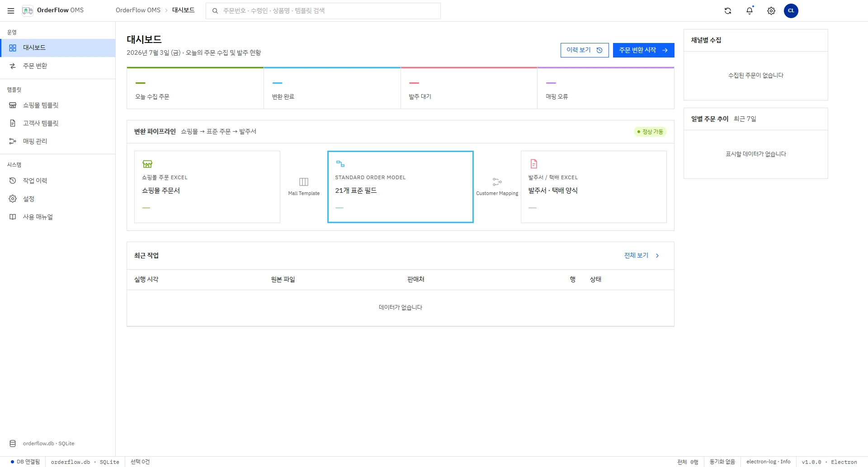Image resolution: width=868 pixels, height=467 pixels.
Task: Click v1.0.0 · Electron version text
Action: point(830,462)
